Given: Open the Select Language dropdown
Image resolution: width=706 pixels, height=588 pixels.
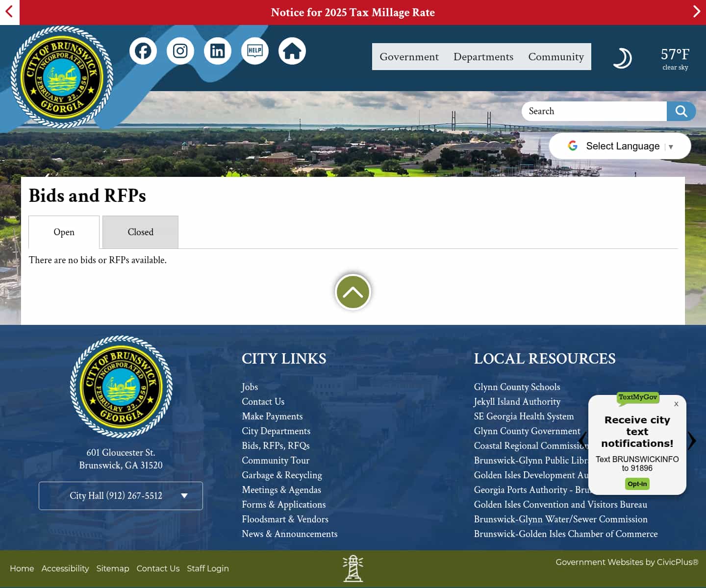Looking at the screenshot, I should 619,146.
